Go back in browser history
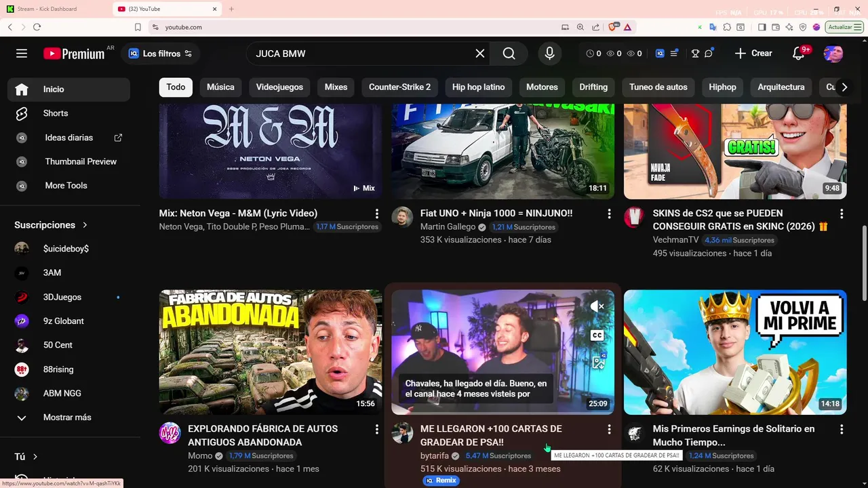Viewport: 868px width, 488px height. coord(9,27)
